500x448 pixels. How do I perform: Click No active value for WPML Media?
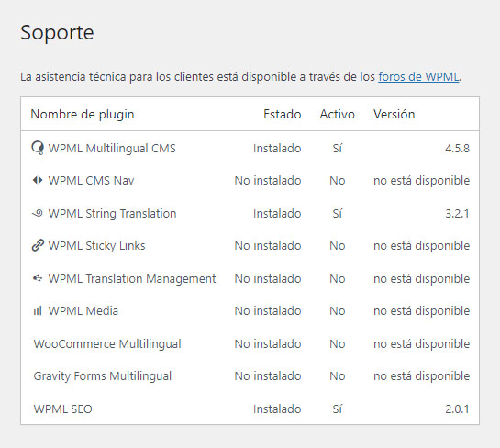point(338,311)
